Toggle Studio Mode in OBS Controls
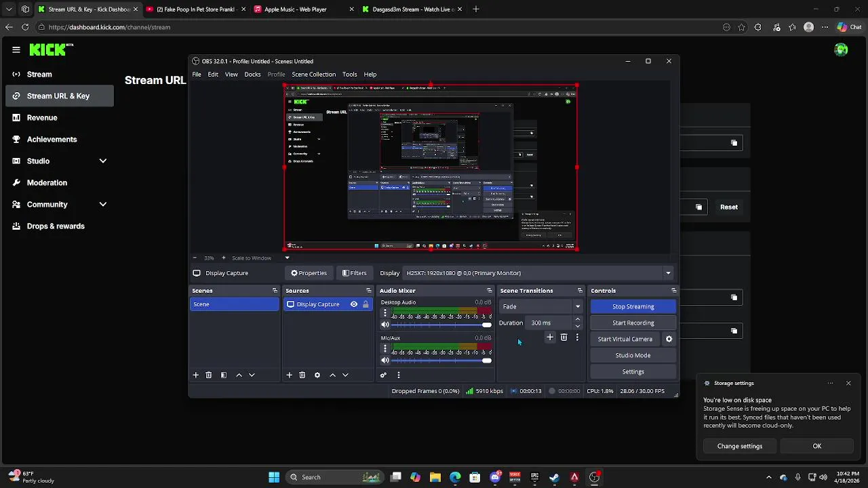The image size is (868, 488). 633,355
